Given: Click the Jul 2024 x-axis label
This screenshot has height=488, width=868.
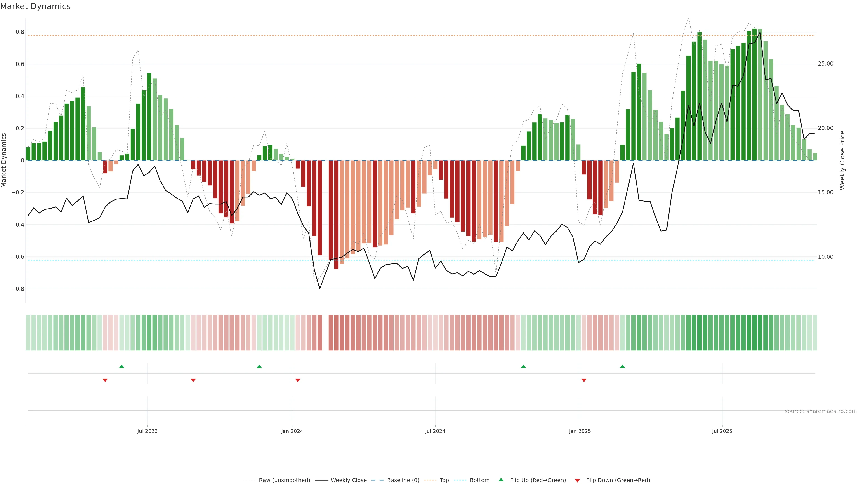Looking at the screenshot, I should click(x=435, y=431).
